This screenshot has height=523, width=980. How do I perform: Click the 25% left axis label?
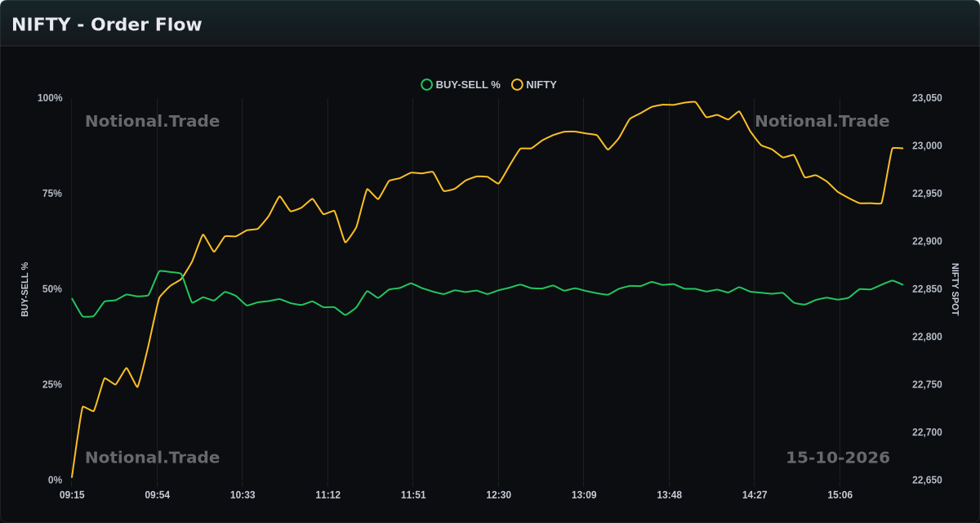(52, 385)
